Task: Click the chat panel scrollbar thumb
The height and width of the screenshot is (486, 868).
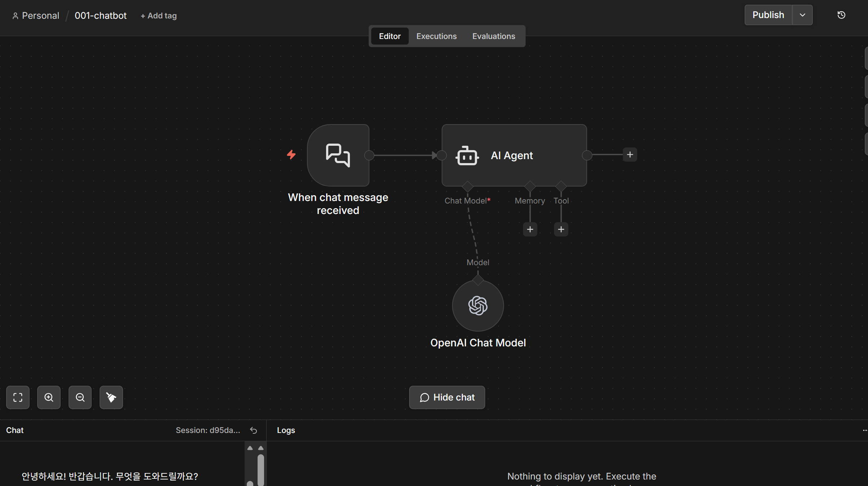Action: pos(261,468)
